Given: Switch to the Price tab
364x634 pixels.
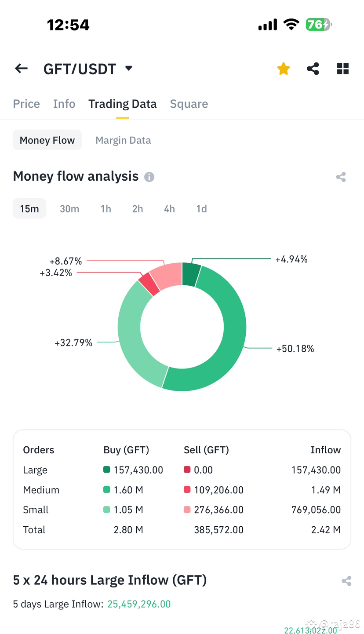Looking at the screenshot, I should pos(26,104).
